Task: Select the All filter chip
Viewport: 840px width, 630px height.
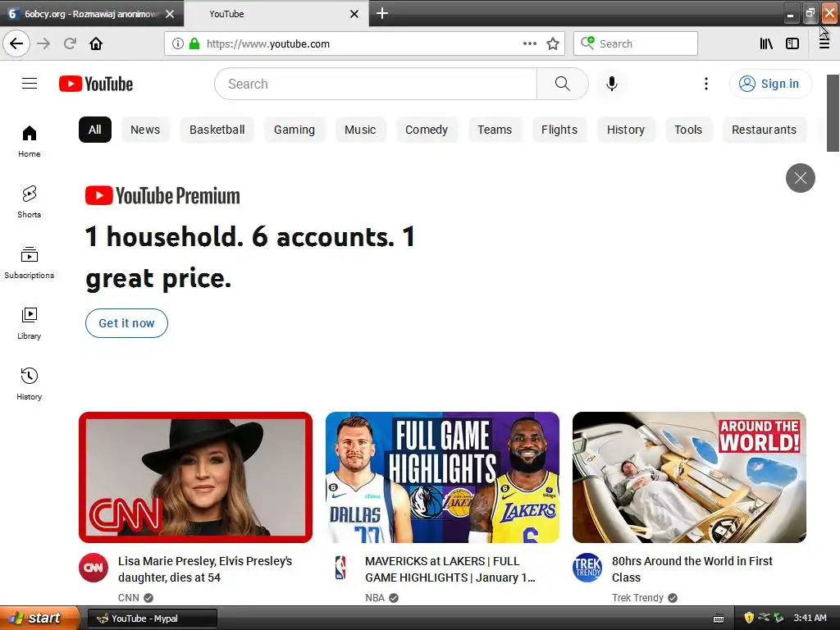Action: coord(95,130)
